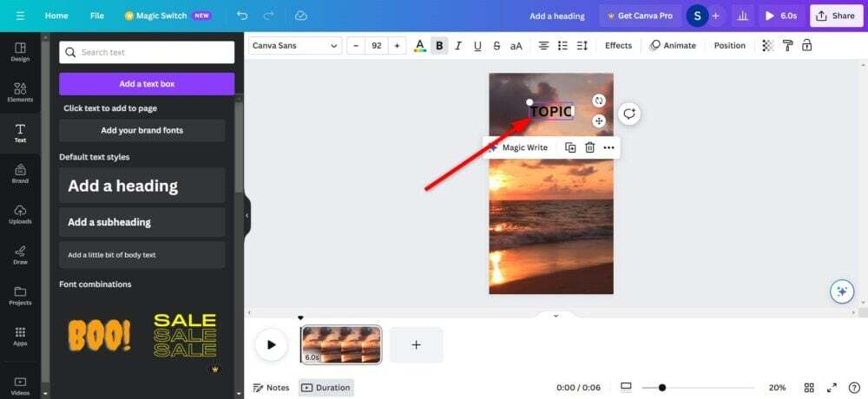Viewport: 868px width, 399px height.
Task: Add a subheading text style
Action: coord(142,222)
